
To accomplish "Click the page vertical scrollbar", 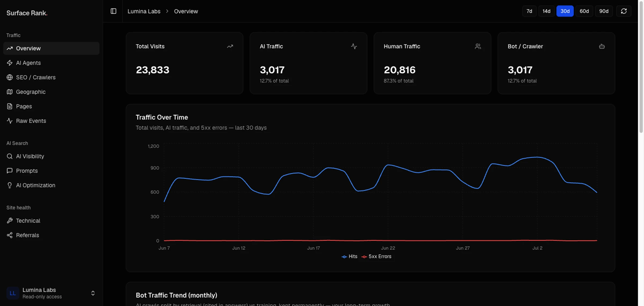I will [641, 67].
